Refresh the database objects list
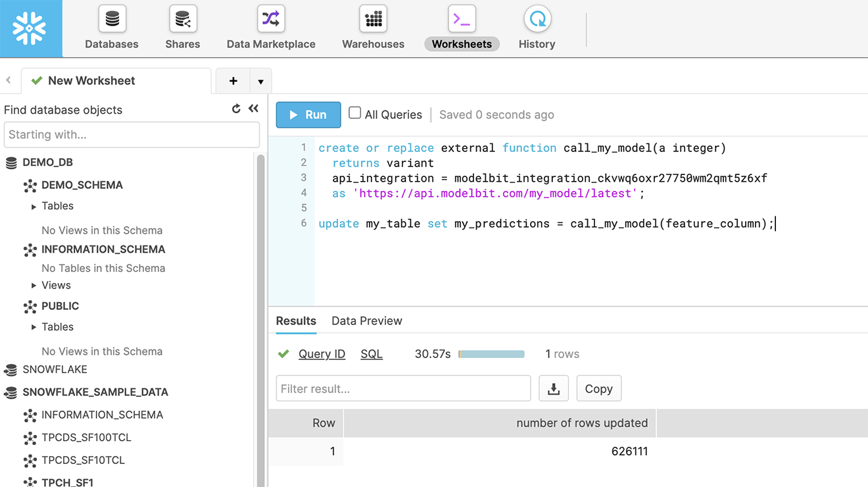 point(236,109)
